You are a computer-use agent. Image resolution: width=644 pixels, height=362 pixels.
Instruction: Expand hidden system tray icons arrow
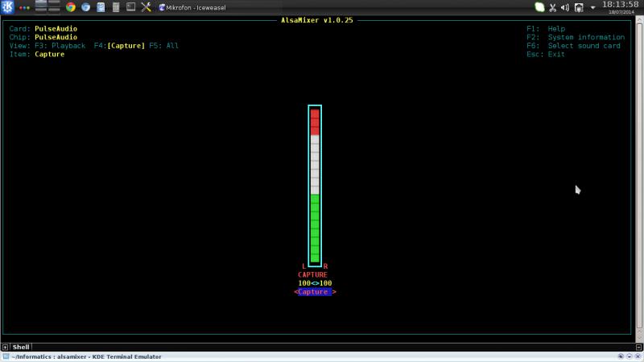pos(593,7)
